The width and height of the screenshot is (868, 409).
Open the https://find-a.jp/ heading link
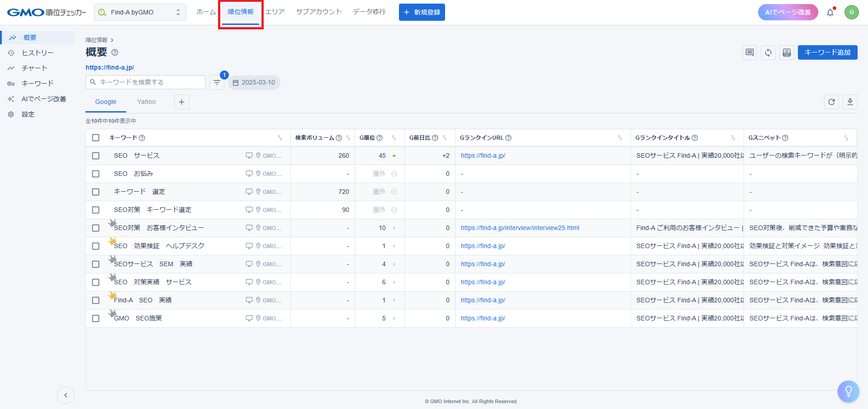click(x=110, y=67)
